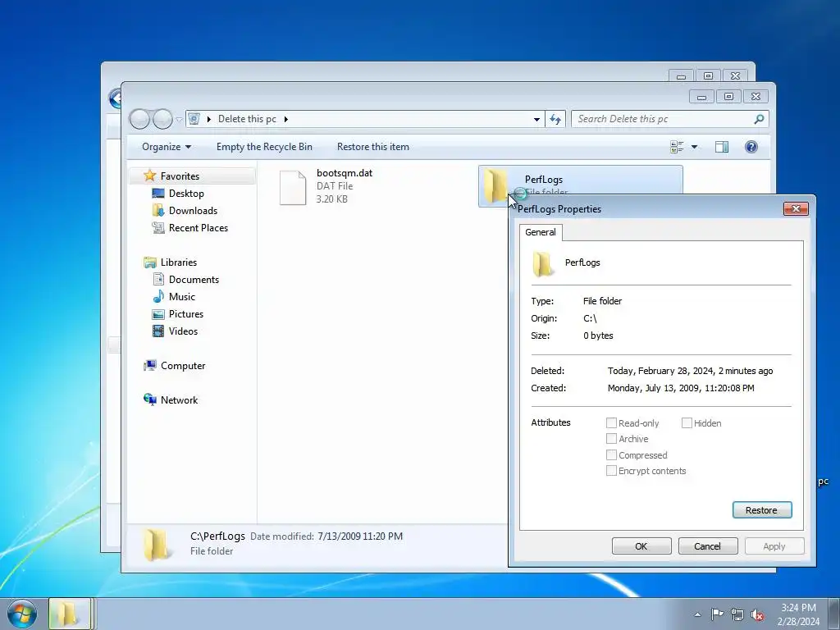Close the PerfLogs Properties dialog
This screenshot has height=630, width=840.
click(796, 209)
